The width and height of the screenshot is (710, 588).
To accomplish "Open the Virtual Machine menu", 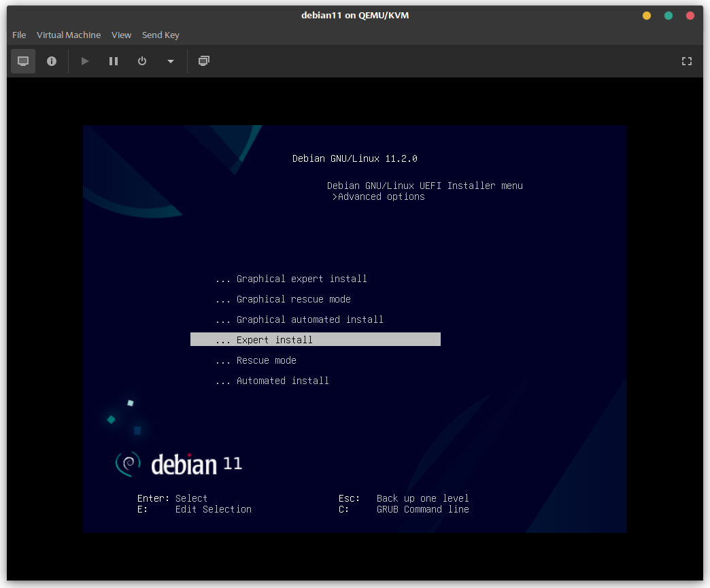I will [69, 35].
